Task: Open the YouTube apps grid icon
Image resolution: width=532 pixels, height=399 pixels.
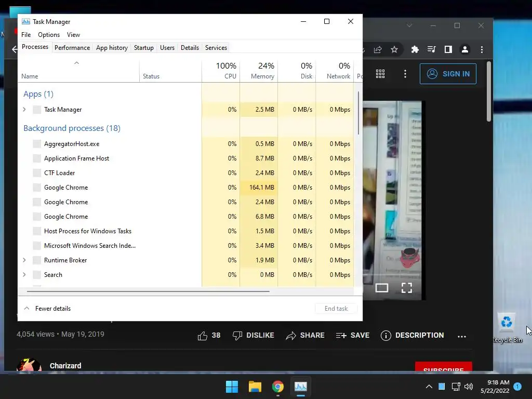Action: pos(380,74)
